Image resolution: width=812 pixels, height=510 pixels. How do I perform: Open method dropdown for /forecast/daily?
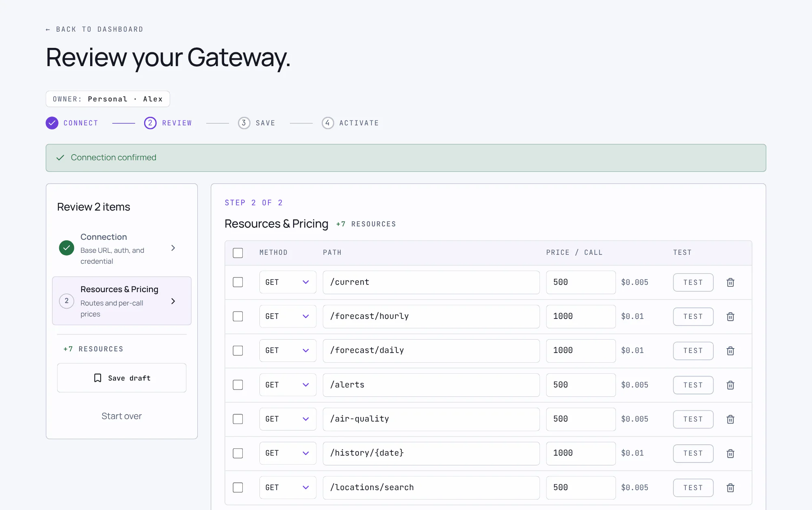(x=288, y=351)
